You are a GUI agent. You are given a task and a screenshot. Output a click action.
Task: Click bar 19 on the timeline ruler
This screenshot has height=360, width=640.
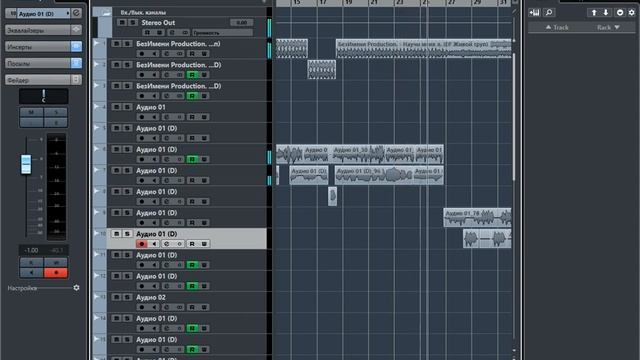click(348, 3)
